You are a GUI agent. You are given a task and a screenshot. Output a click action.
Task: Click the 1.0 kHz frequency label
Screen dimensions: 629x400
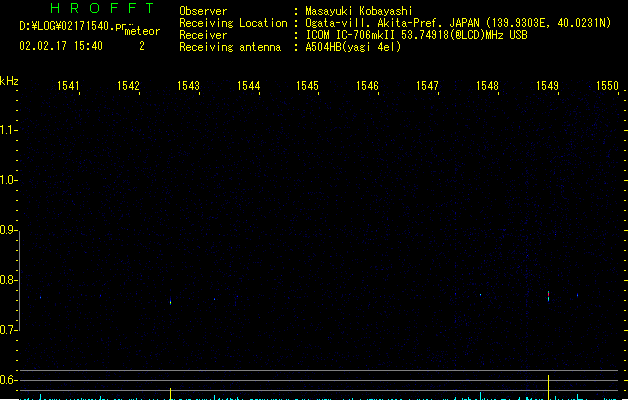(8, 180)
